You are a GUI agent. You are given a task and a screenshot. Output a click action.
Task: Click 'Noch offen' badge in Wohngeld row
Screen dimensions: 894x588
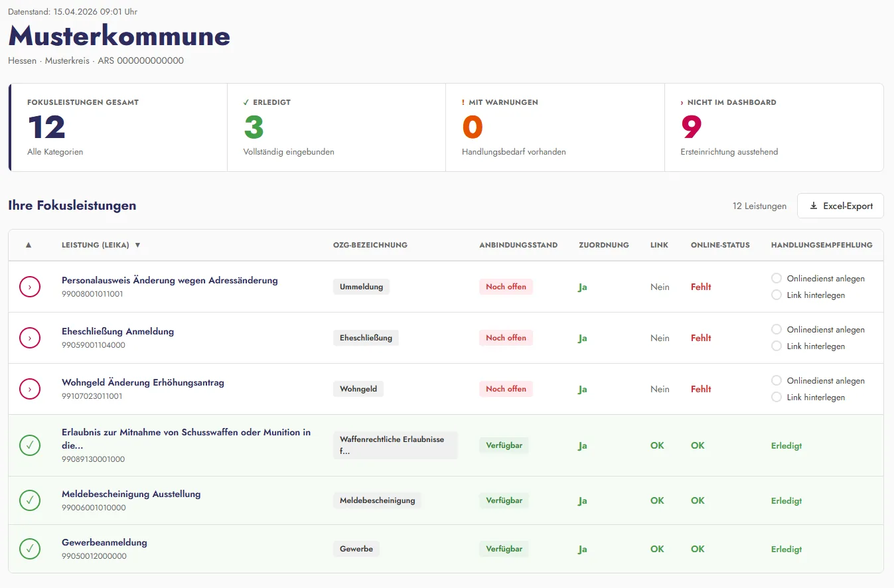(x=506, y=389)
